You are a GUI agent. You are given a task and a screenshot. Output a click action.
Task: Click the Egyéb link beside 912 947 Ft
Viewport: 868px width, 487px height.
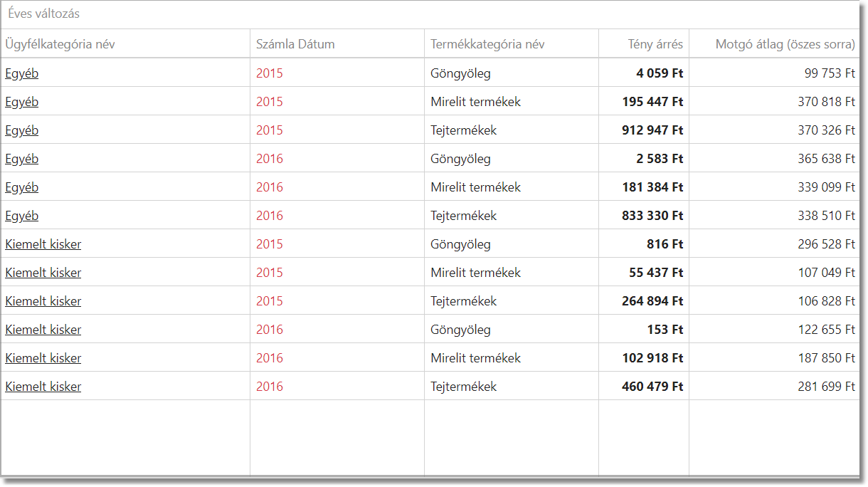pos(22,130)
